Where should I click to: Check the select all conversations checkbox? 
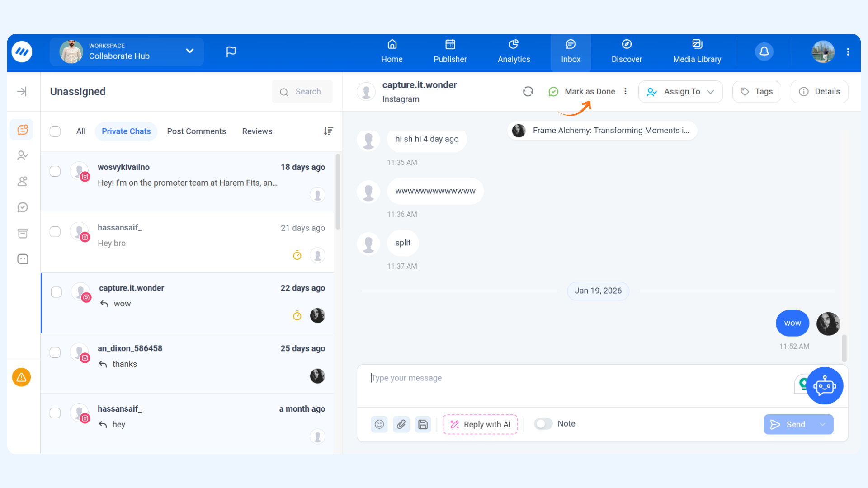click(55, 131)
